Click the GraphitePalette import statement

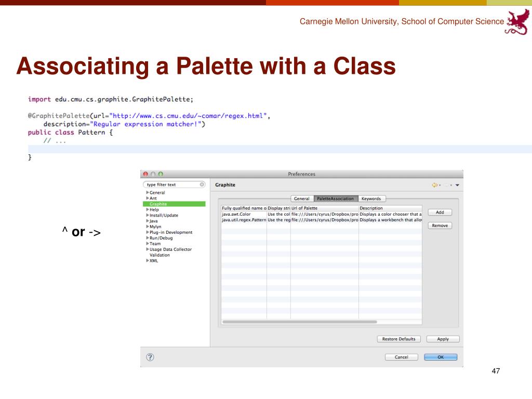pyautogui.click(x=111, y=99)
